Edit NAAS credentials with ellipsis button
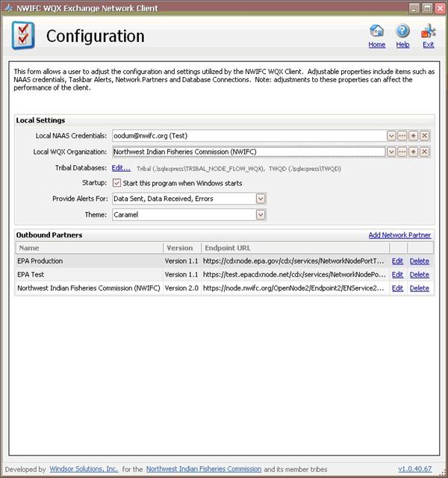Image resolution: width=448 pixels, height=478 pixels. (402, 136)
